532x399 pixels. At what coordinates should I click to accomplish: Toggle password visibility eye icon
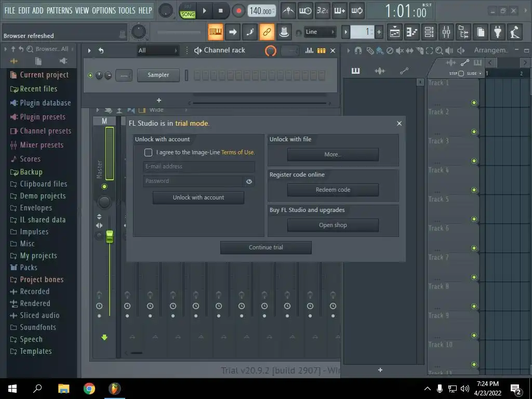coord(249,181)
